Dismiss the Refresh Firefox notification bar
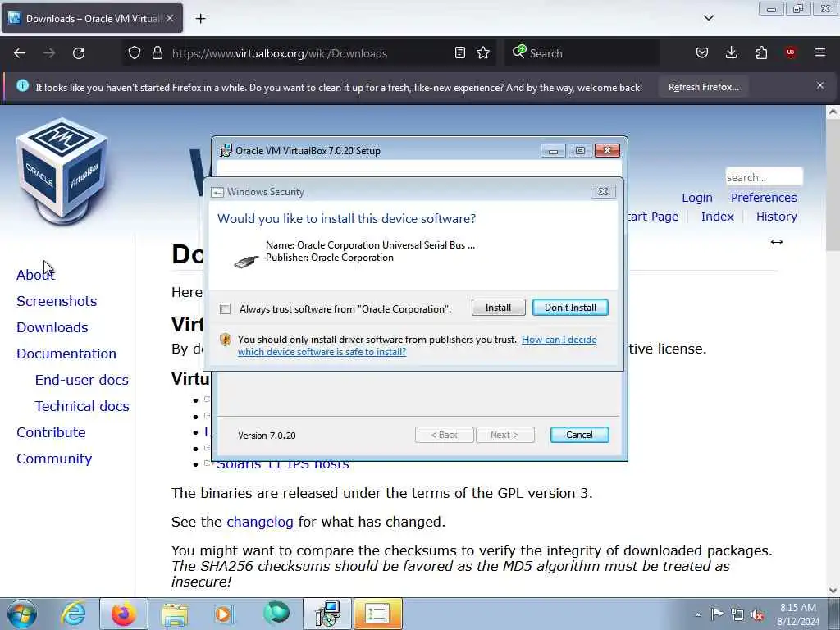 [x=820, y=85]
